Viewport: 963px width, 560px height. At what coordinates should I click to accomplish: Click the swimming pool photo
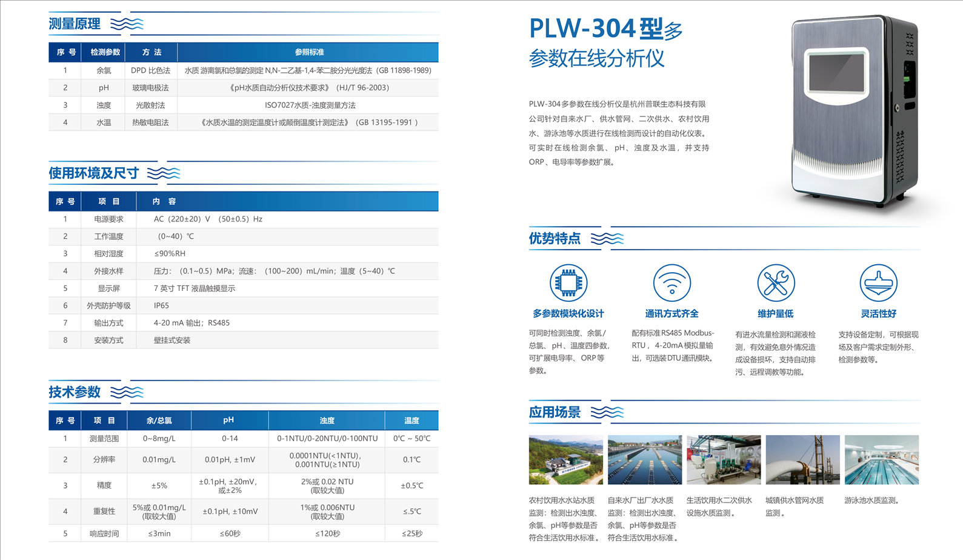pyautogui.click(x=882, y=459)
